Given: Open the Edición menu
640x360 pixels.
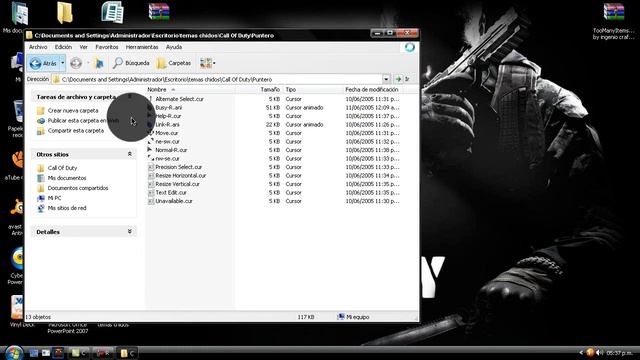Looking at the screenshot, I should coord(63,47).
